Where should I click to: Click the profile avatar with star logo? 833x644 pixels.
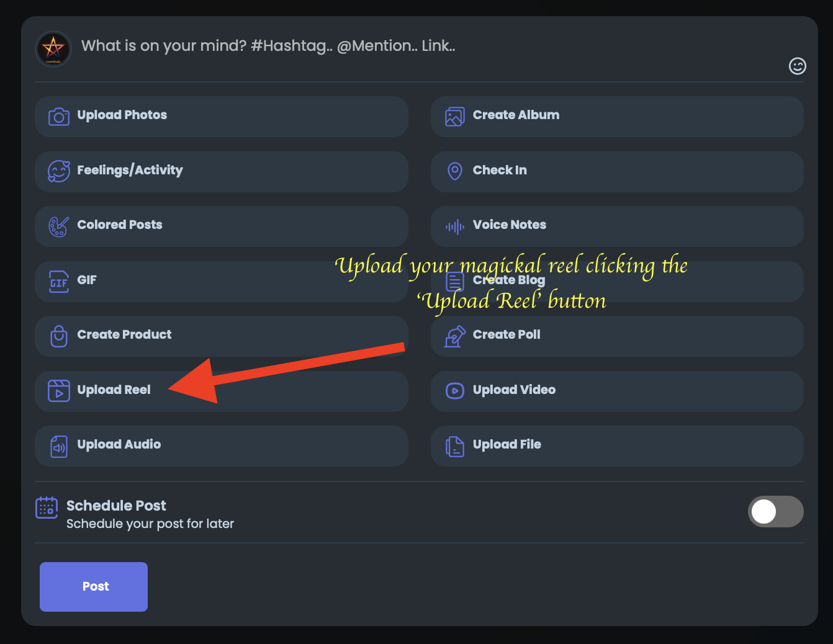point(53,48)
